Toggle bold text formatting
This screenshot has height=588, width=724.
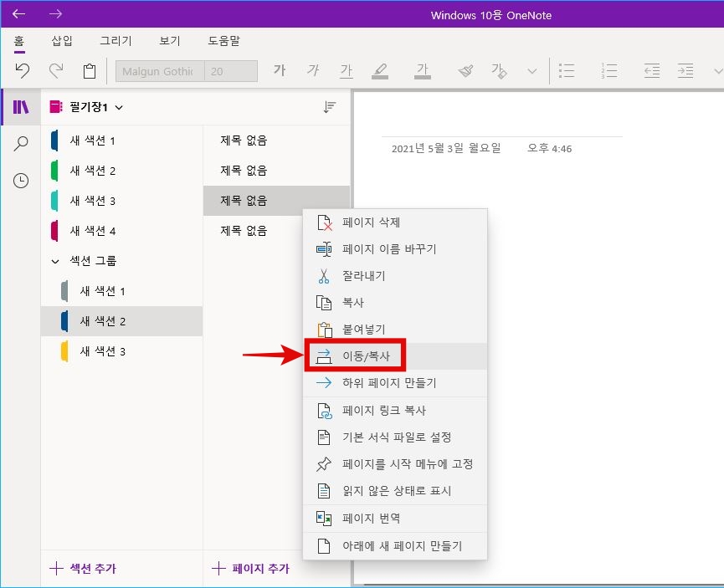pyautogui.click(x=280, y=70)
